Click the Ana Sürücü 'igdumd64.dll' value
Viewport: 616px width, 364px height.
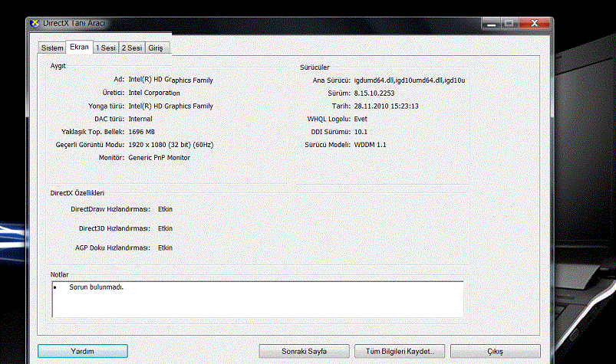point(410,80)
